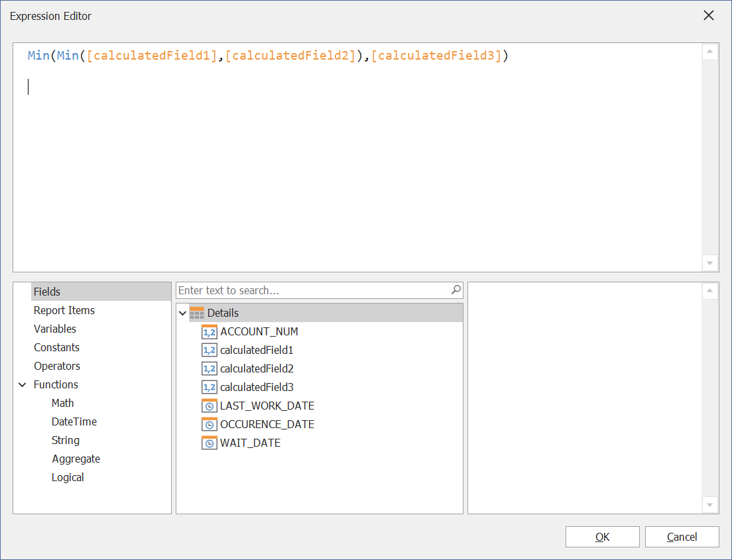Viewport: 732px width, 560px height.
Task: Collapse the Details table node
Action: click(x=183, y=313)
